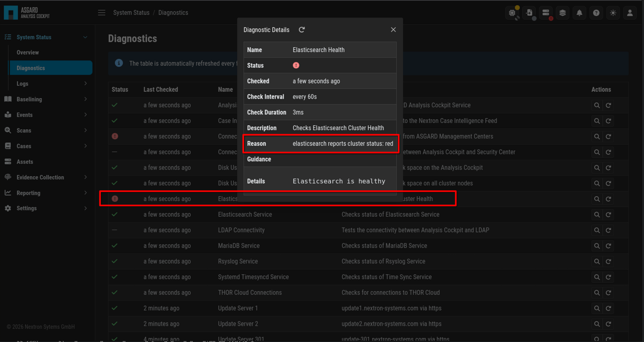Click System Status breadcrumb link
The height and width of the screenshot is (342, 644).
[x=131, y=13]
